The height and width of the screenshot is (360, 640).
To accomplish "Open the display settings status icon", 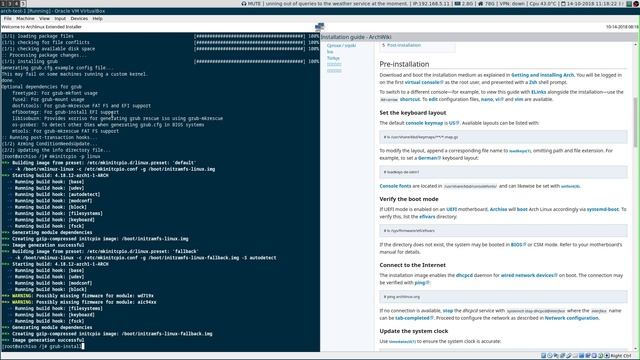I will (581, 356).
